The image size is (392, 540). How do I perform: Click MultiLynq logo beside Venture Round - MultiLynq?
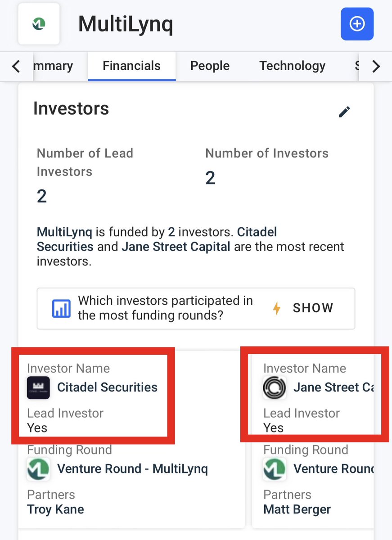pyautogui.click(x=38, y=469)
